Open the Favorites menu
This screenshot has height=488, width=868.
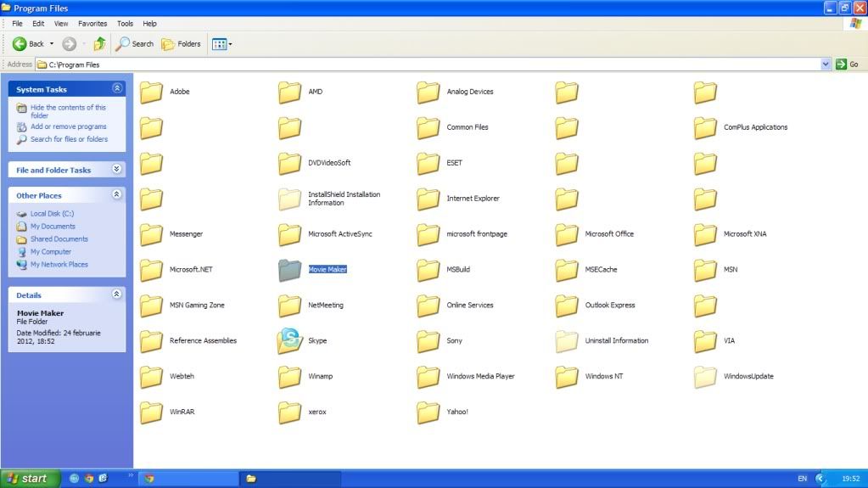click(x=92, y=23)
